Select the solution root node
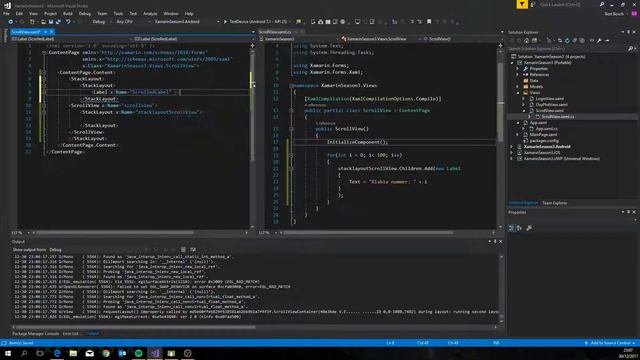Viewport: 640px width, 360px height. pyautogui.click(x=551, y=57)
